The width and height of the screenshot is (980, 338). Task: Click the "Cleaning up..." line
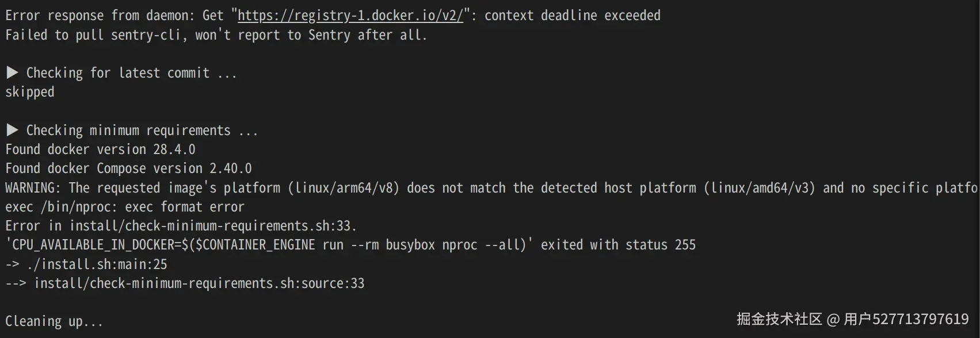coord(54,321)
